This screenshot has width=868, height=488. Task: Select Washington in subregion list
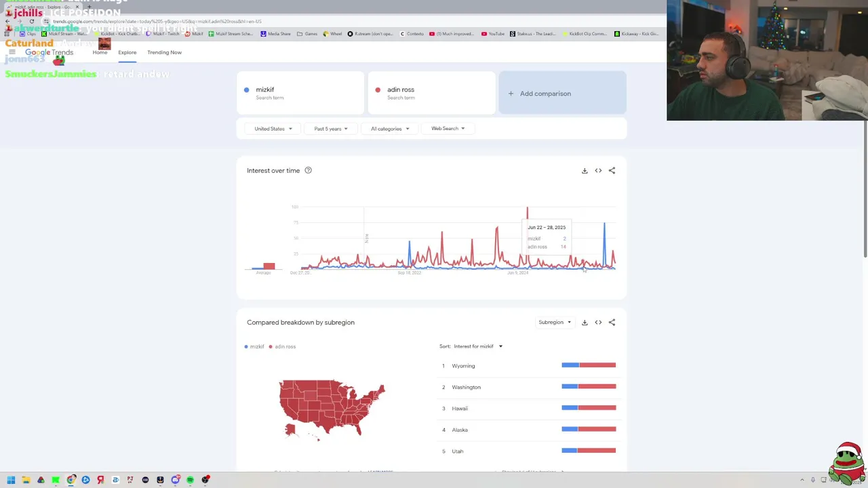tap(466, 387)
